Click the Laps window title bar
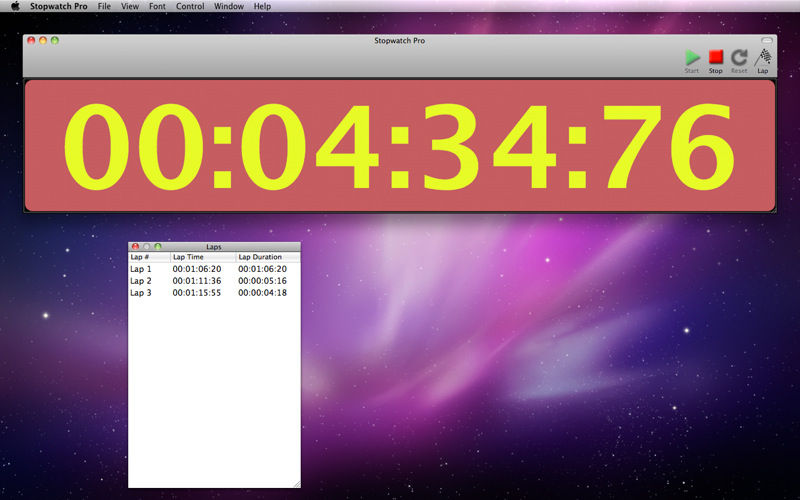The width and height of the screenshot is (800, 500). coord(214,246)
